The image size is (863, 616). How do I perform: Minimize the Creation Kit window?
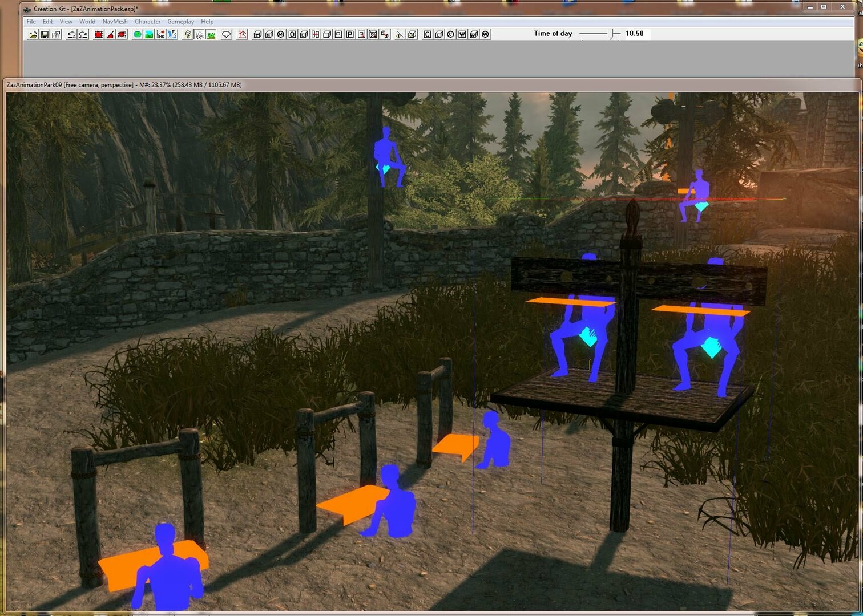coord(810,7)
